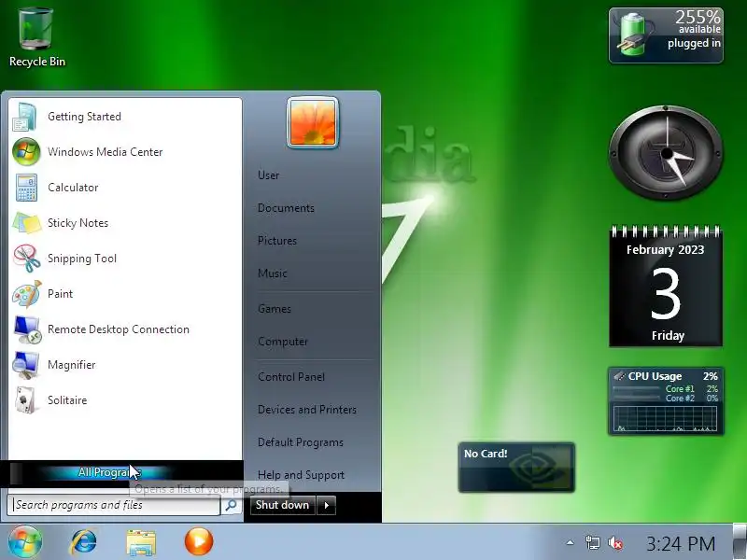
Task: Click the muted volume tray icon
Action: pos(615,543)
